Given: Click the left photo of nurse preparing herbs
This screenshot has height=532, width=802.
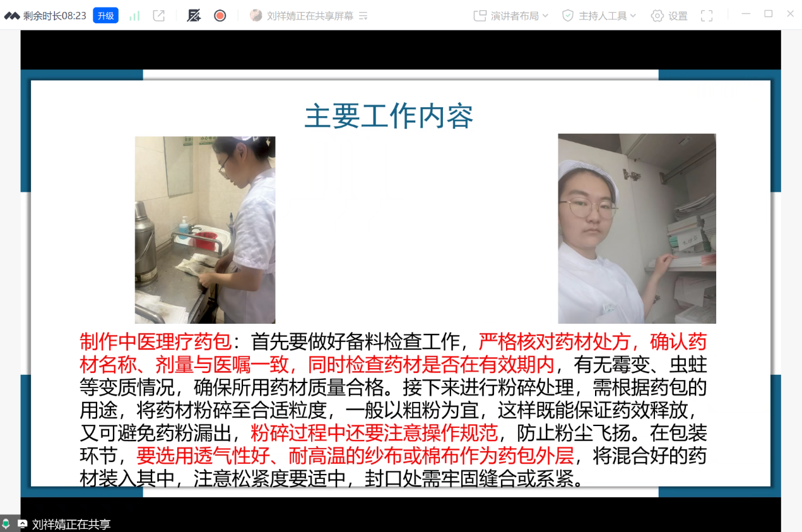Looking at the screenshot, I should point(205,230).
